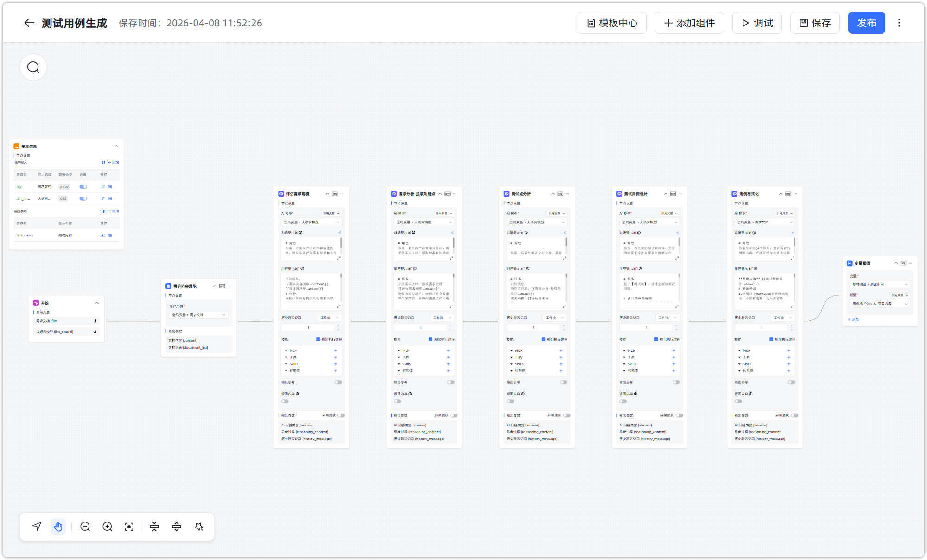Edit the llm_m… parameter row

[x=103, y=199]
